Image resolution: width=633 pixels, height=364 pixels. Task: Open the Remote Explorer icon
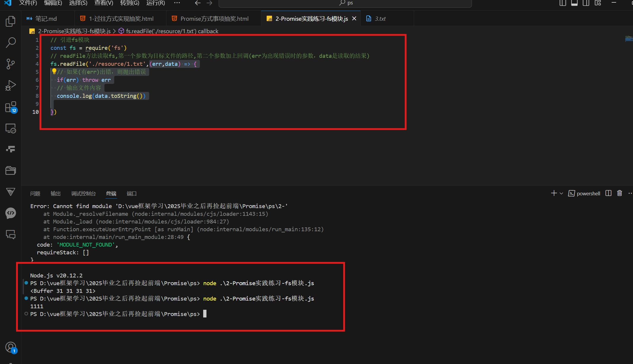[x=11, y=128]
